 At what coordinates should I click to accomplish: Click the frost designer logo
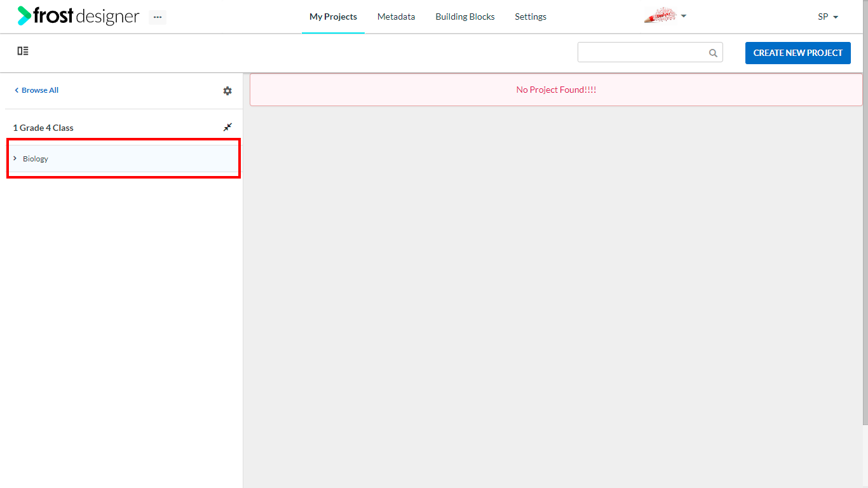(78, 16)
